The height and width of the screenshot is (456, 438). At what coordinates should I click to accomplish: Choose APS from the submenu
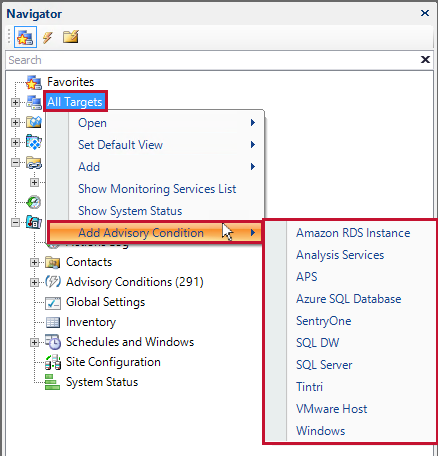coord(307,277)
